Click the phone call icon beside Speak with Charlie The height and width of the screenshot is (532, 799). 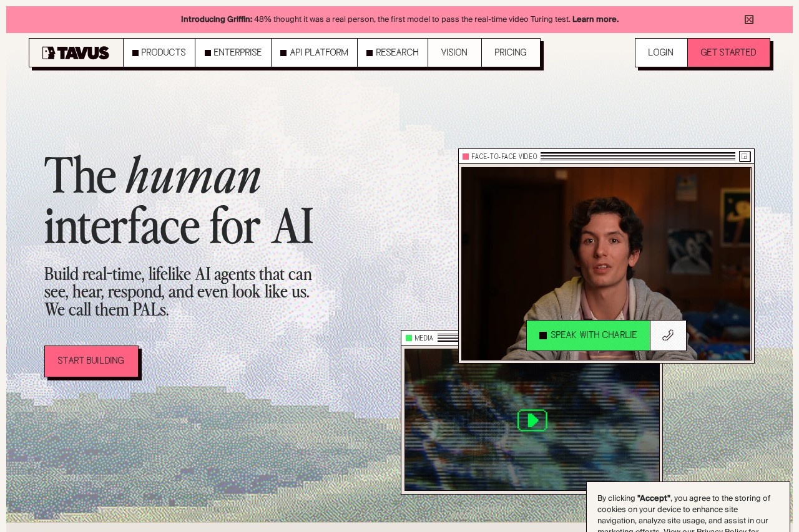click(x=668, y=336)
